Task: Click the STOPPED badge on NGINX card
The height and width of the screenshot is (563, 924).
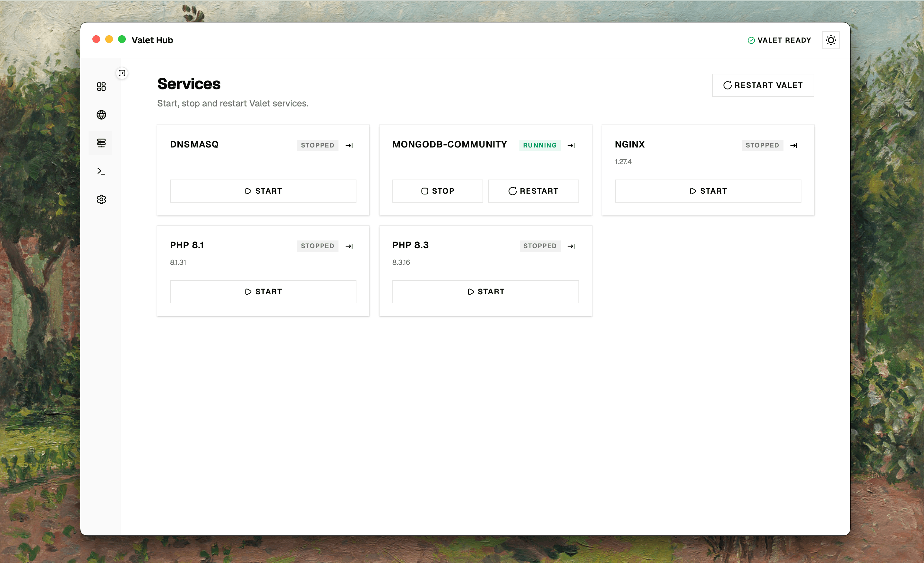Action: point(762,146)
